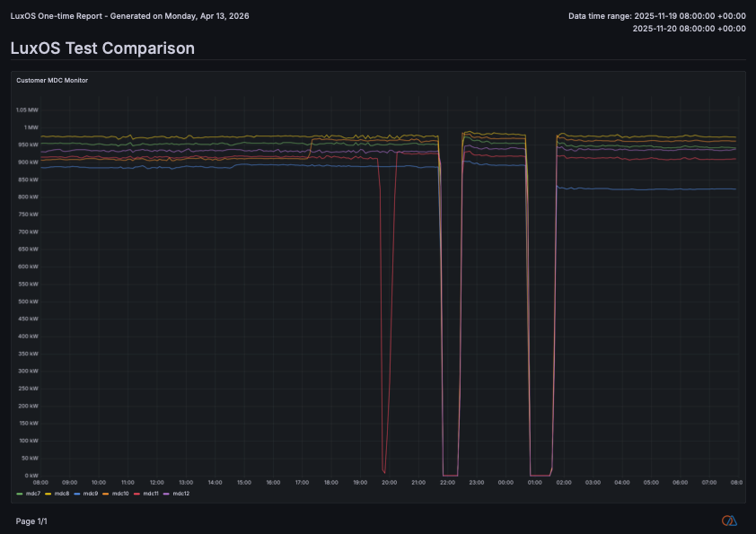Click the mdc9 legend color marker
756x534 pixels.
(x=77, y=494)
